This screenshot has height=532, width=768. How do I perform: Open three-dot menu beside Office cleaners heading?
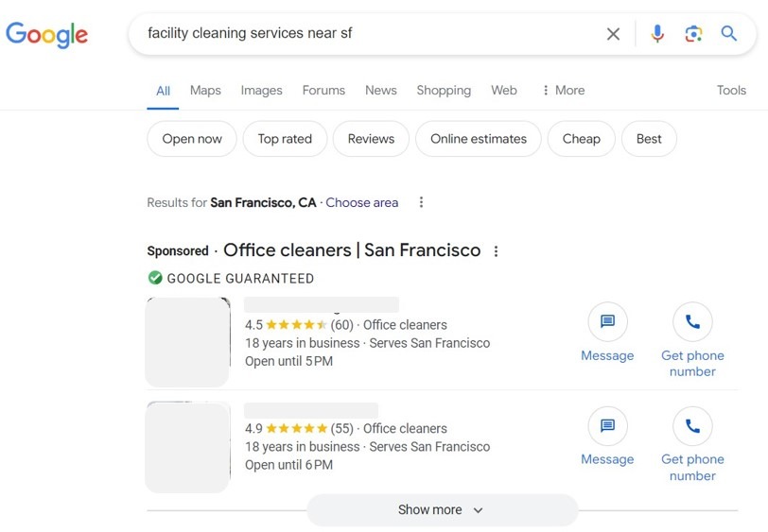(x=497, y=251)
